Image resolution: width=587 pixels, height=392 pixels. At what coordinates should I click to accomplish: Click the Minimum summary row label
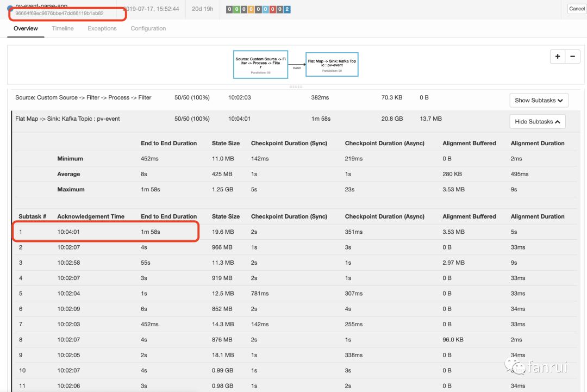70,159
